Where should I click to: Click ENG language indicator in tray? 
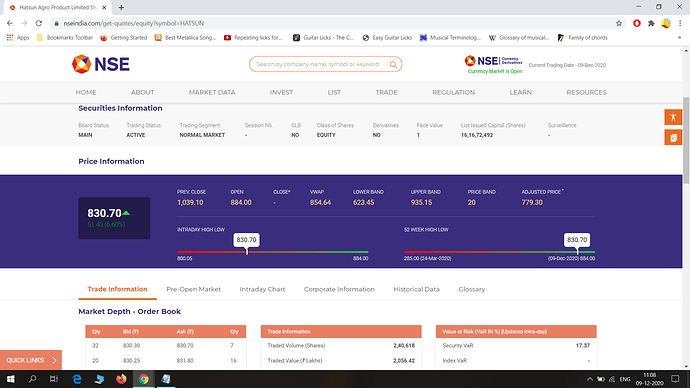click(625, 379)
